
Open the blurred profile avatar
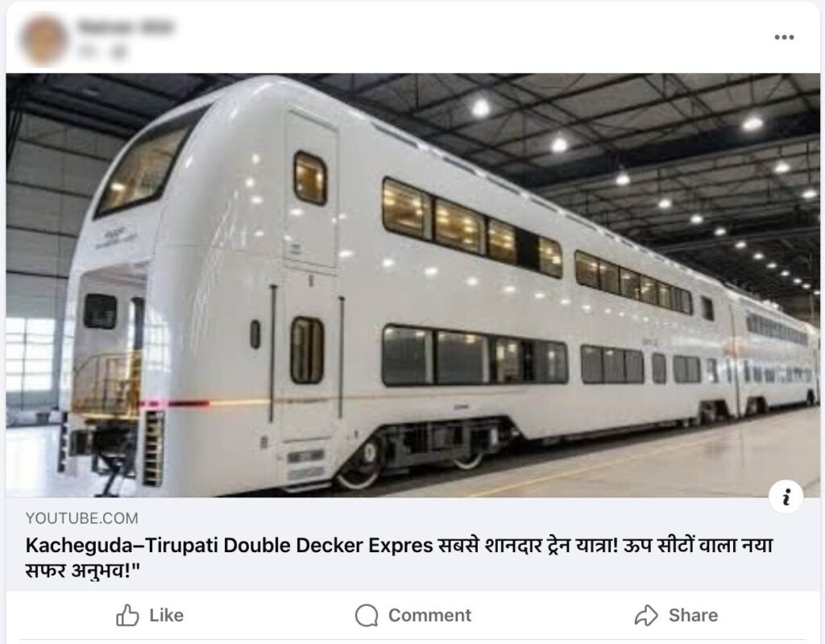point(44,40)
